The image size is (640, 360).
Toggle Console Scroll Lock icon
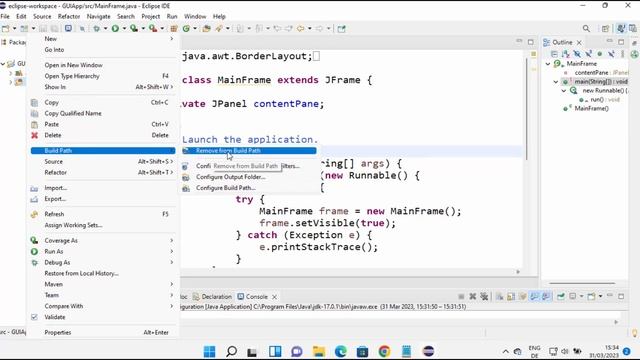[x=511, y=297]
